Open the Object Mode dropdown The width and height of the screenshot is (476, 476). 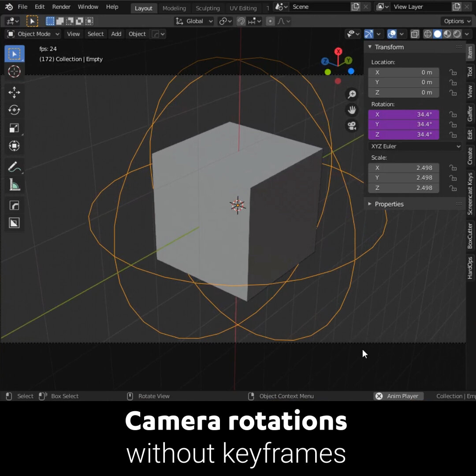(33, 34)
